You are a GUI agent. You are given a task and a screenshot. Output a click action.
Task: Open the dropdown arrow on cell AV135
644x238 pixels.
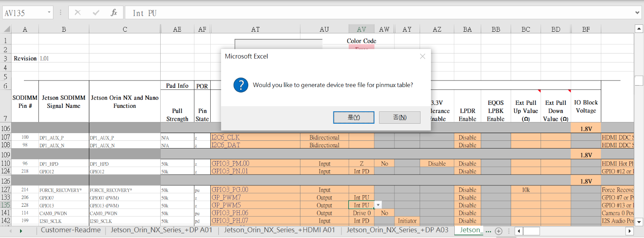coord(378,205)
